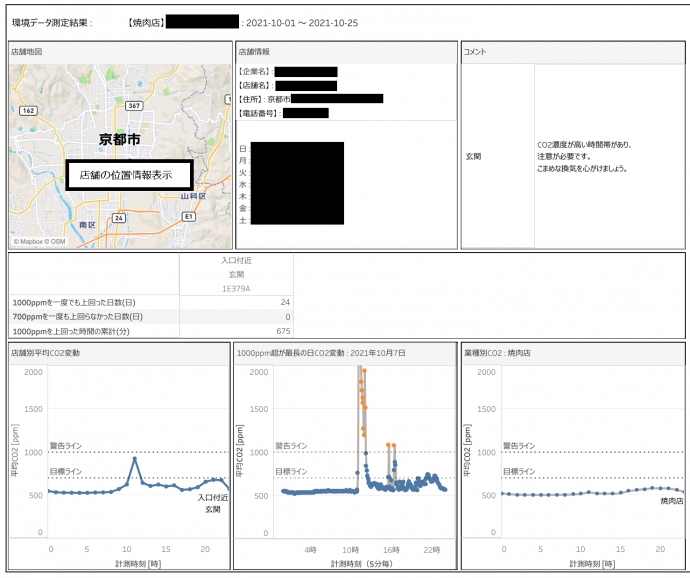Image resolution: width=690 pixels, height=578 pixels.
Task: Click E1 expressway marker on map
Action: (x=188, y=216)
